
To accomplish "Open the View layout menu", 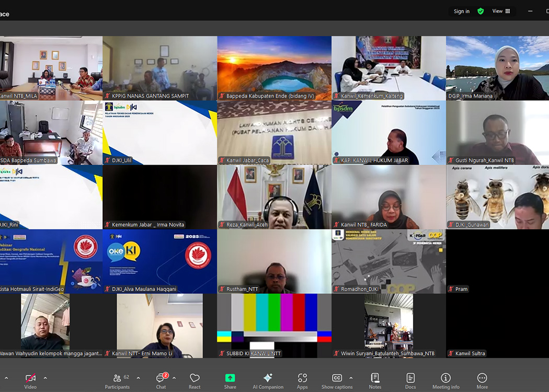I will click(501, 11).
